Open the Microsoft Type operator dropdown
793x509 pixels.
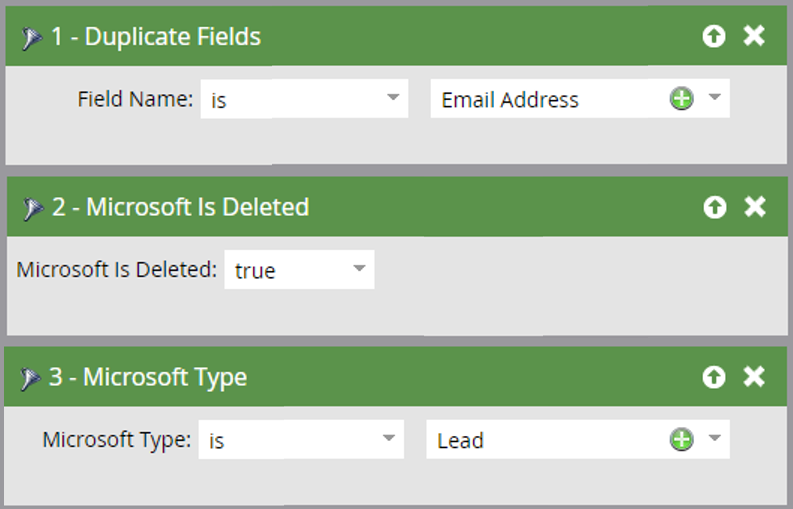[301, 439]
